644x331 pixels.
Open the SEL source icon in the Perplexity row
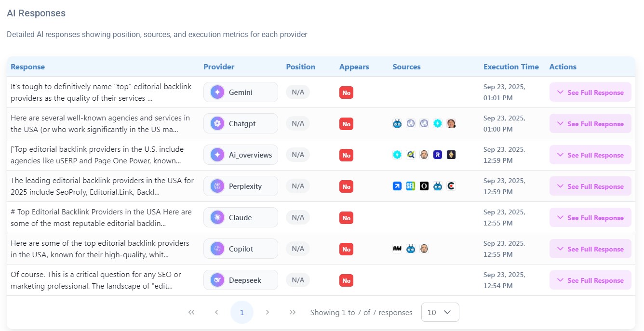point(411,186)
